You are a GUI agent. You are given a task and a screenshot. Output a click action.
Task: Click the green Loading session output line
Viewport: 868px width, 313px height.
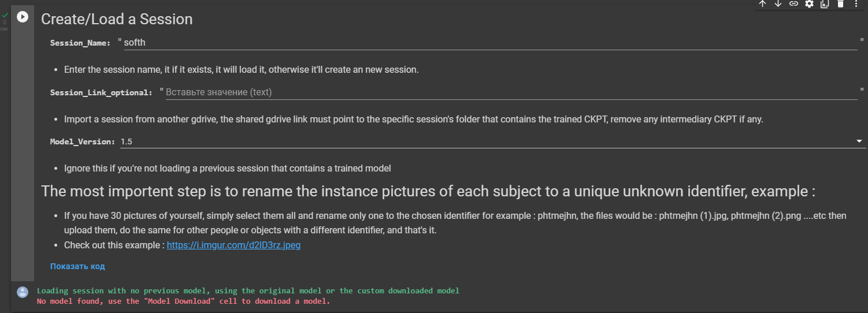248,290
